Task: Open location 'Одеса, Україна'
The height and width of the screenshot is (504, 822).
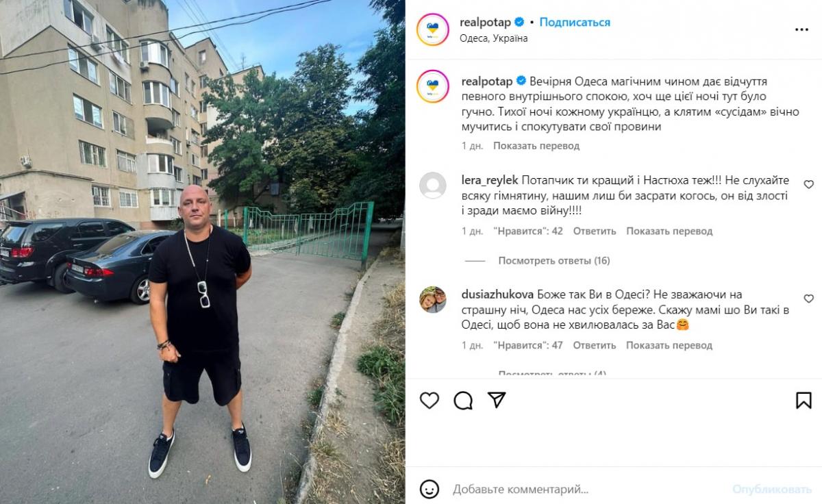Action: coord(494,38)
